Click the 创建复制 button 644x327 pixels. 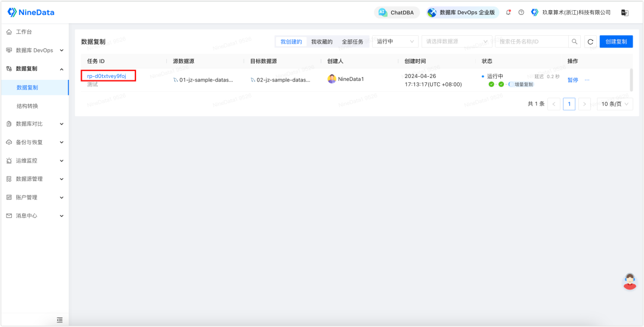616,42
